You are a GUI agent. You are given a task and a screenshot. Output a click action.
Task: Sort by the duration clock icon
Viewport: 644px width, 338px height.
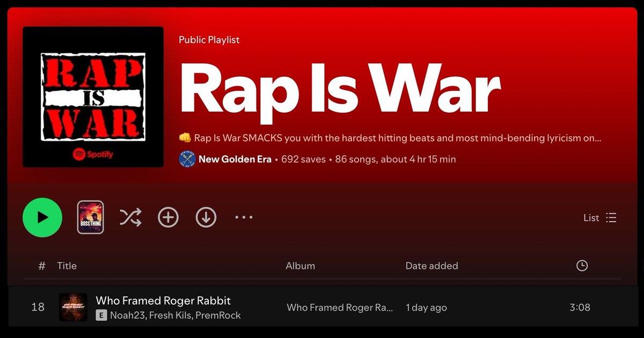tap(582, 266)
